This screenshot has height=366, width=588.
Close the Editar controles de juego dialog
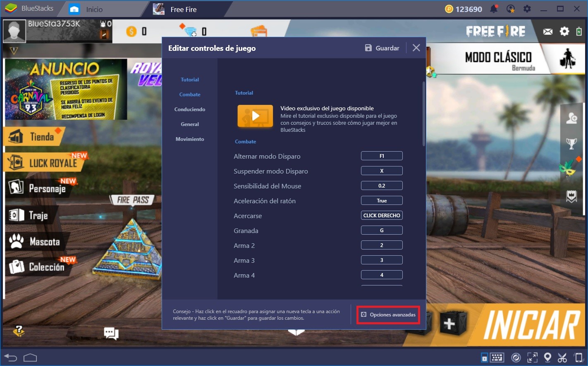coord(416,48)
